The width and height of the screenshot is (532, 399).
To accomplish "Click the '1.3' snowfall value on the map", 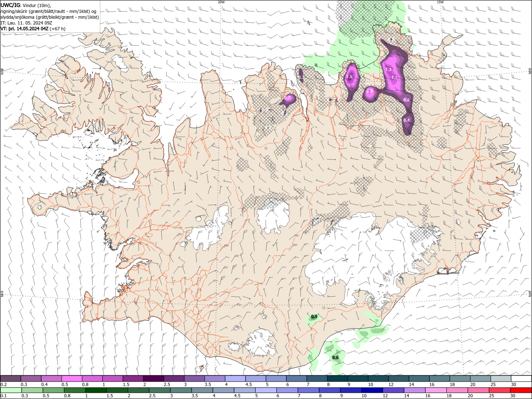I will (x=389, y=69).
